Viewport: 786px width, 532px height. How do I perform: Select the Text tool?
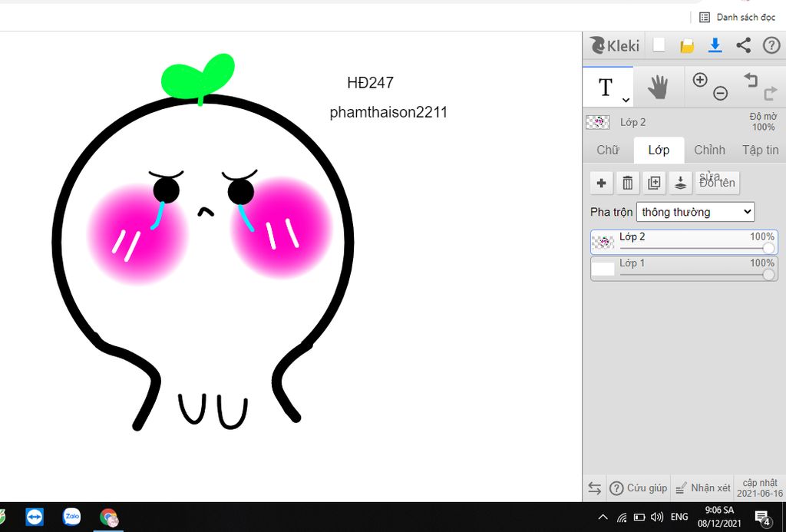(x=606, y=87)
